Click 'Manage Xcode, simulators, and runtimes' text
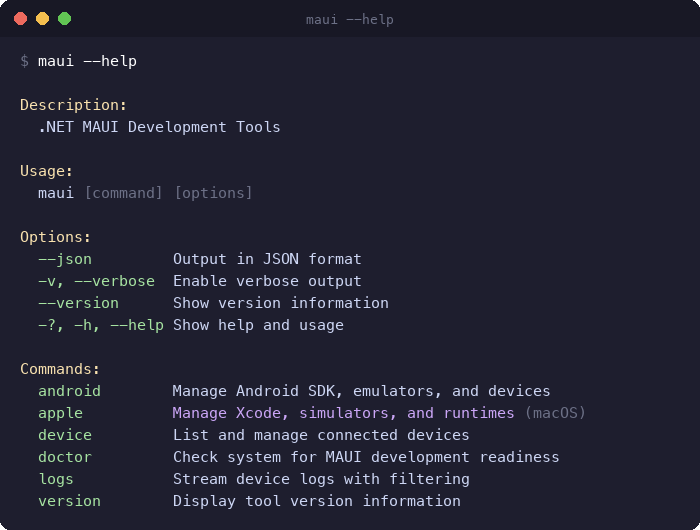The image size is (700, 530). click(x=344, y=413)
